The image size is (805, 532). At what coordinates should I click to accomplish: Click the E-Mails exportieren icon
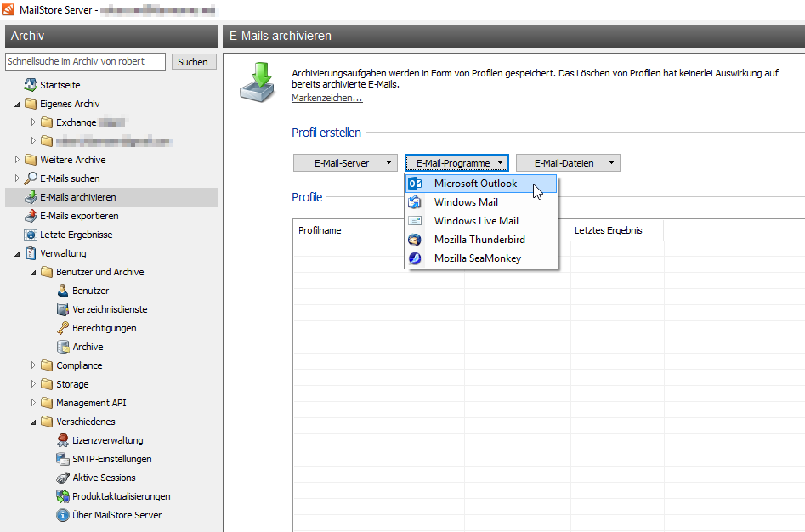click(31, 216)
